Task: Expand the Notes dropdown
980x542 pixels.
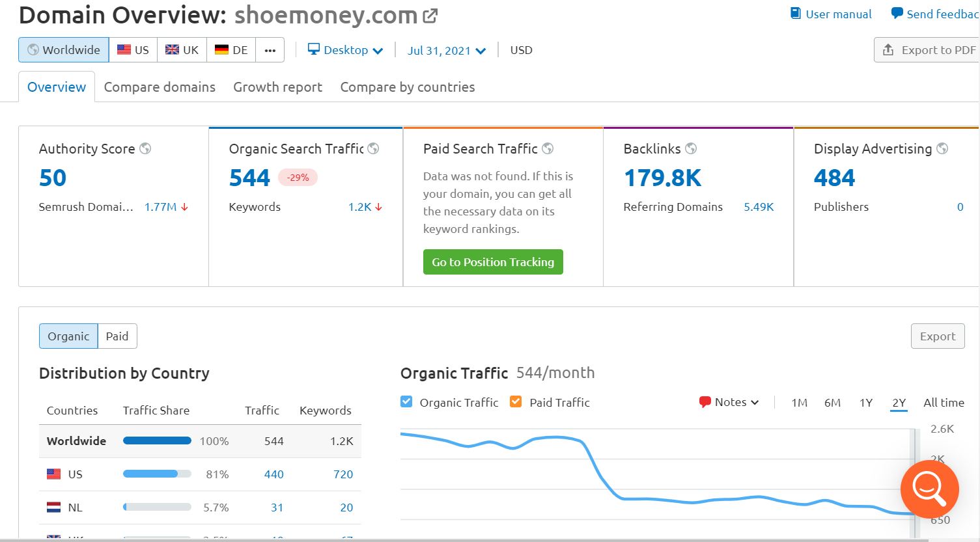Action: (x=729, y=402)
